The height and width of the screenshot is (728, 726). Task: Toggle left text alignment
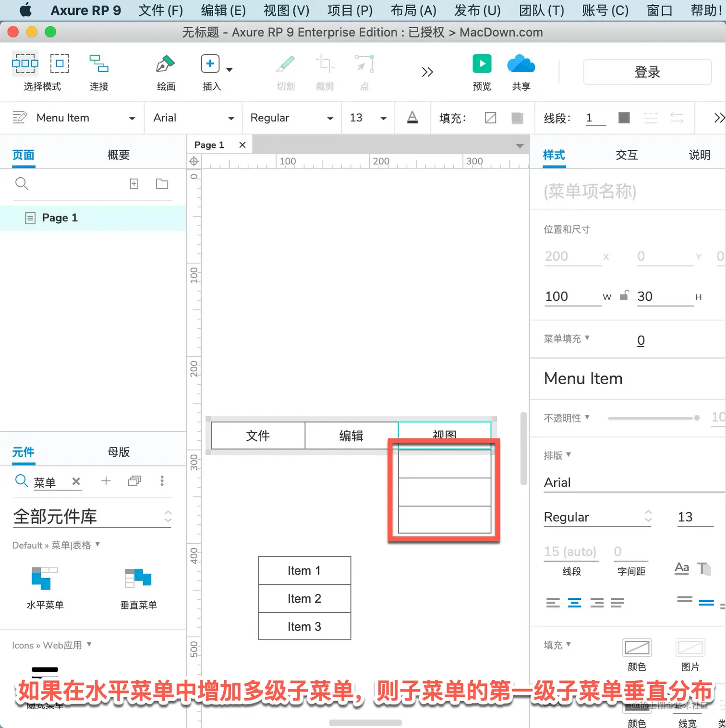point(553,603)
